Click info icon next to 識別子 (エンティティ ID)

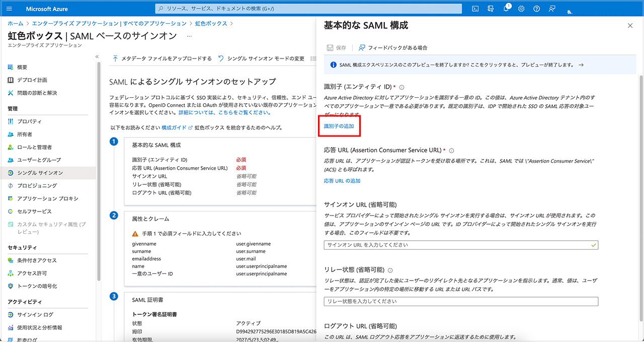[401, 87]
